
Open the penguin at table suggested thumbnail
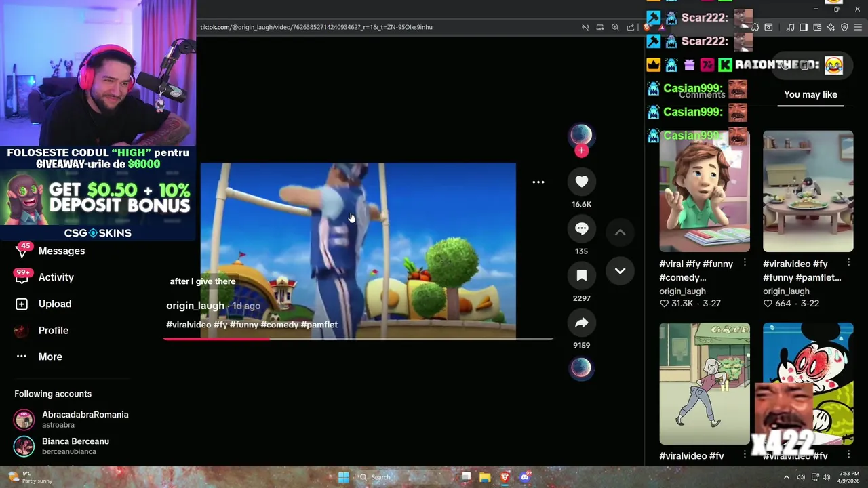[808, 191]
